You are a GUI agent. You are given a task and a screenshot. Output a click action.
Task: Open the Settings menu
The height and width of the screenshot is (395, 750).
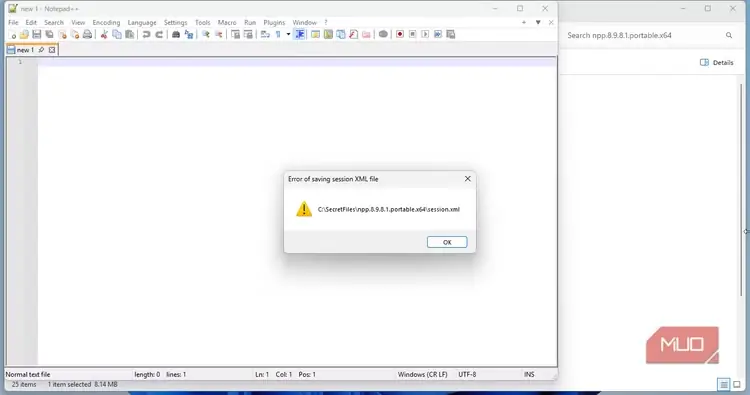tap(176, 22)
